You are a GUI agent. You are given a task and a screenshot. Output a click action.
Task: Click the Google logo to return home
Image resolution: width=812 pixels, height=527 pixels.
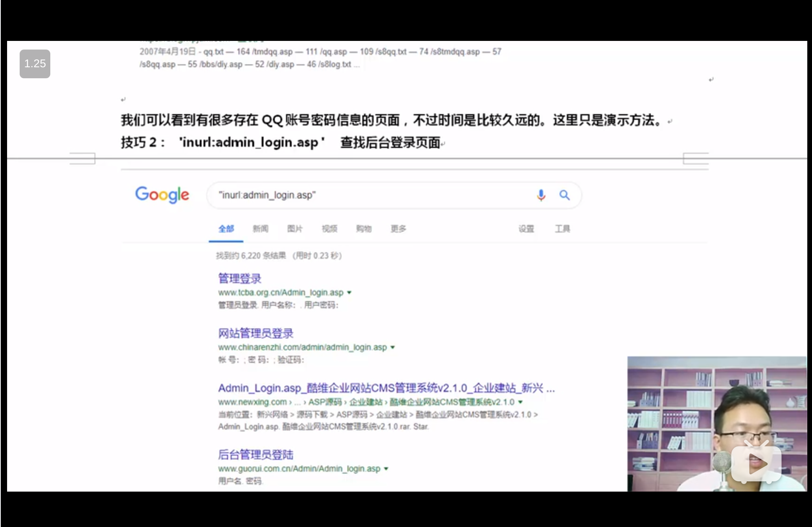tap(162, 195)
